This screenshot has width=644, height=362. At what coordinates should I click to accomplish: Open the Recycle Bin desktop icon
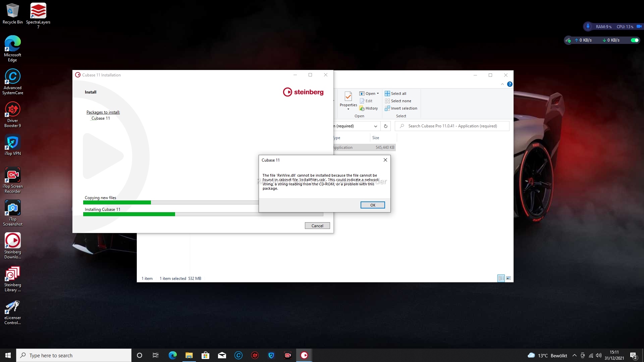(x=12, y=14)
